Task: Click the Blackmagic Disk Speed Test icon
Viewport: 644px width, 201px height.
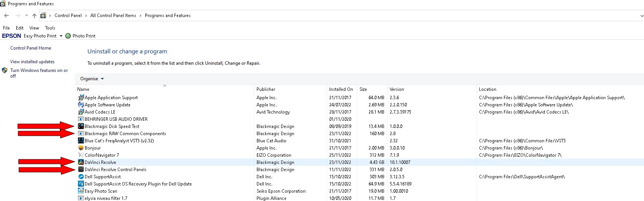Action: point(81,126)
